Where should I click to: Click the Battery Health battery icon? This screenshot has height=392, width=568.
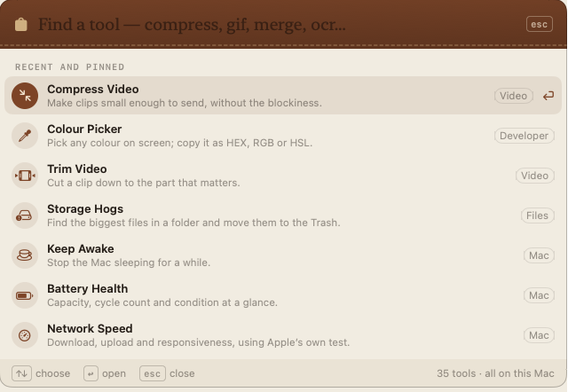point(25,295)
